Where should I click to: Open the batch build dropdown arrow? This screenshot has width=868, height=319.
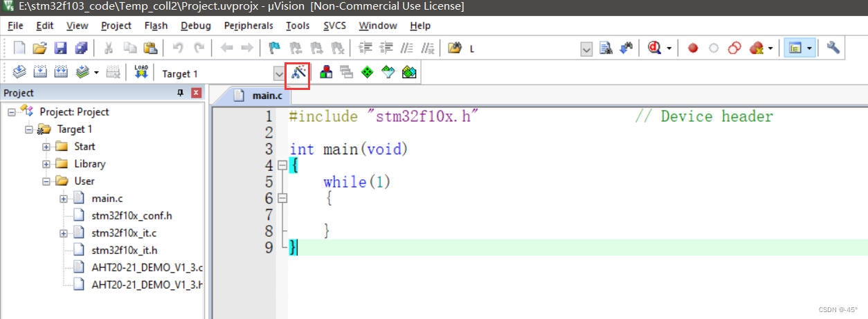click(96, 73)
